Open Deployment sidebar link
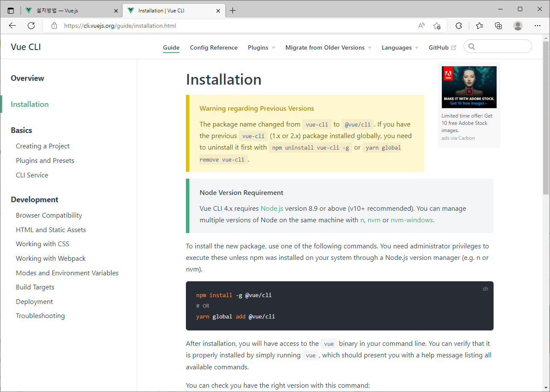Viewport: 550px width, 392px height. click(34, 301)
